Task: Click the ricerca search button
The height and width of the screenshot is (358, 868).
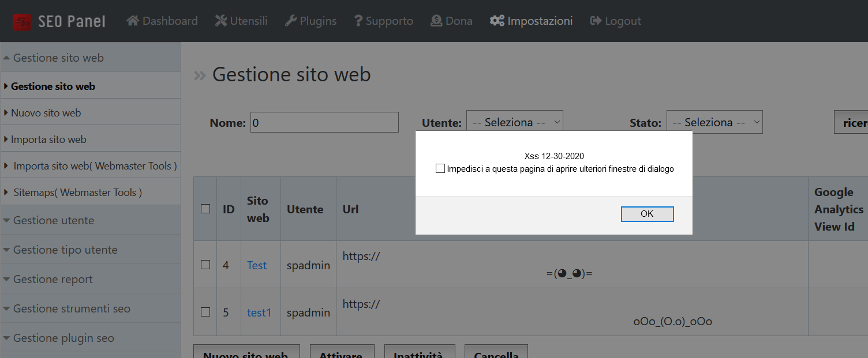Action: point(852,123)
